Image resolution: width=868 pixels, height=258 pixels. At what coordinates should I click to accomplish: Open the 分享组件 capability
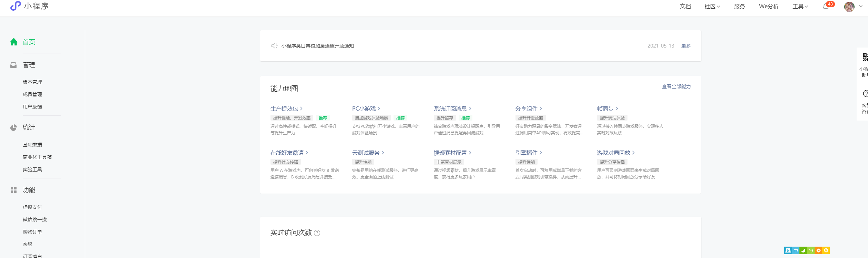point(526,109)
